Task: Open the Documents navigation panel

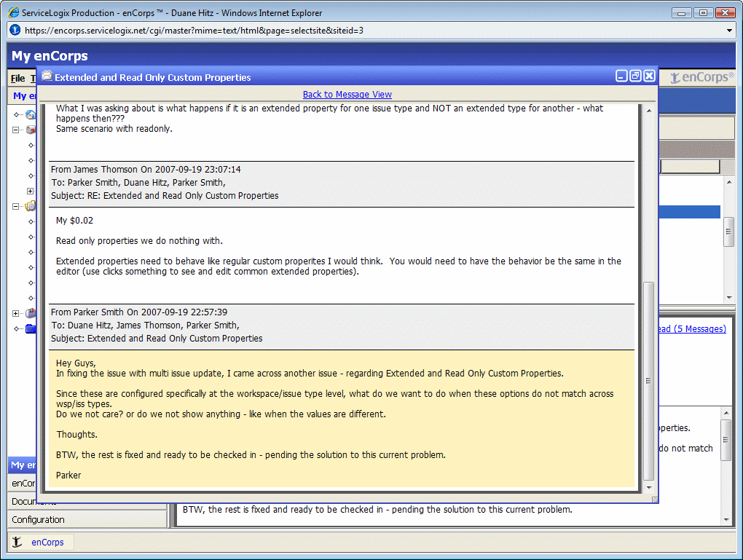Action: pyautogui.click(x=23, y=501)
